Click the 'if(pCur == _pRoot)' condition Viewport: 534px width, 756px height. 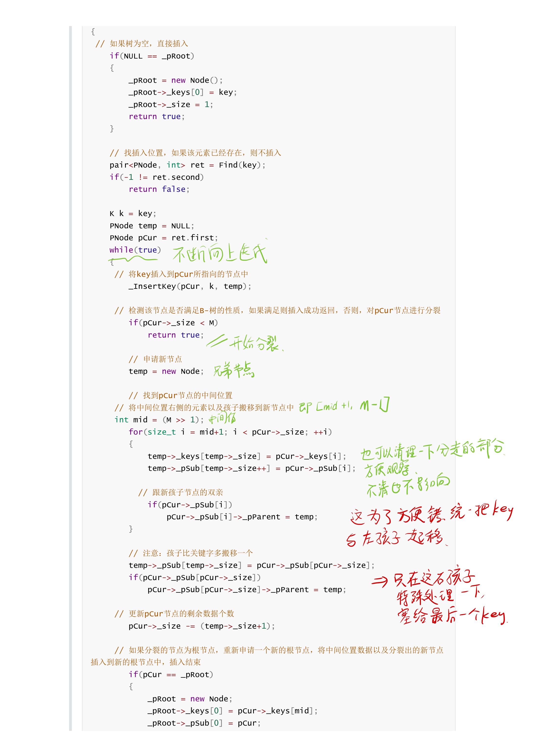171,675
